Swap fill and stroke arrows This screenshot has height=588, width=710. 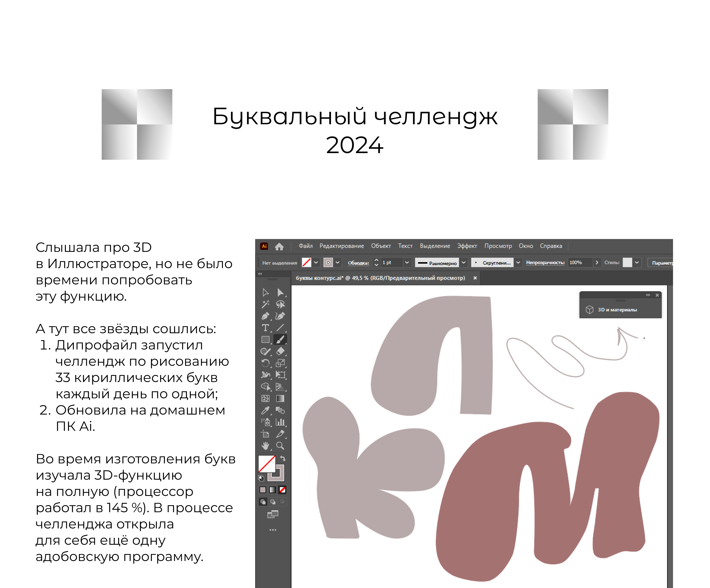click(x=283, y=459)
